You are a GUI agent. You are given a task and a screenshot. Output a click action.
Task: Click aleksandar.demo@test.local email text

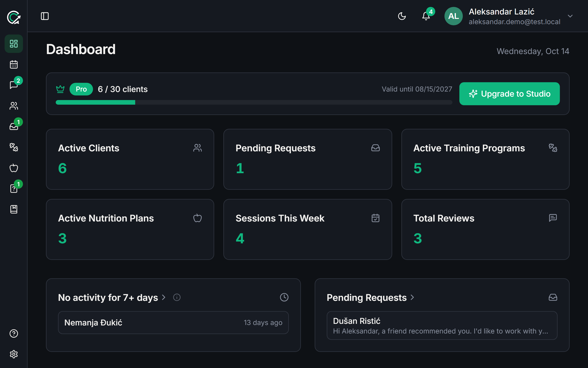click(x=514, y=22)
